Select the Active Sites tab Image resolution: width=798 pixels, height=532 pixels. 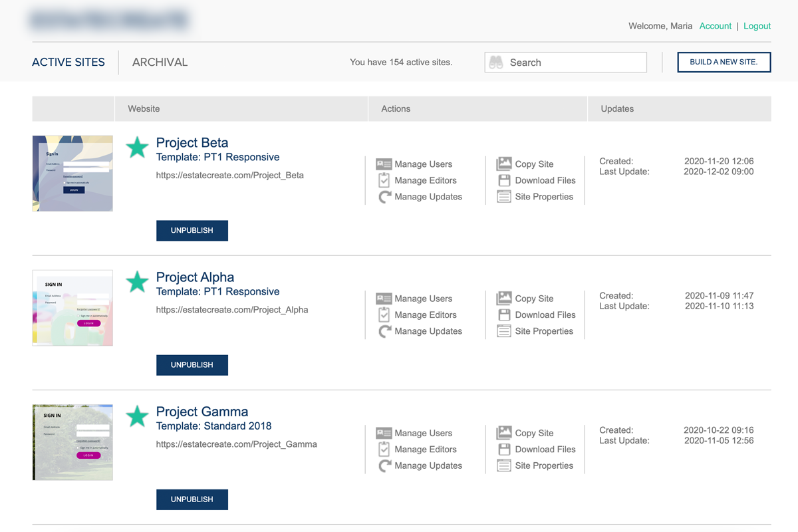click(68, 62)
